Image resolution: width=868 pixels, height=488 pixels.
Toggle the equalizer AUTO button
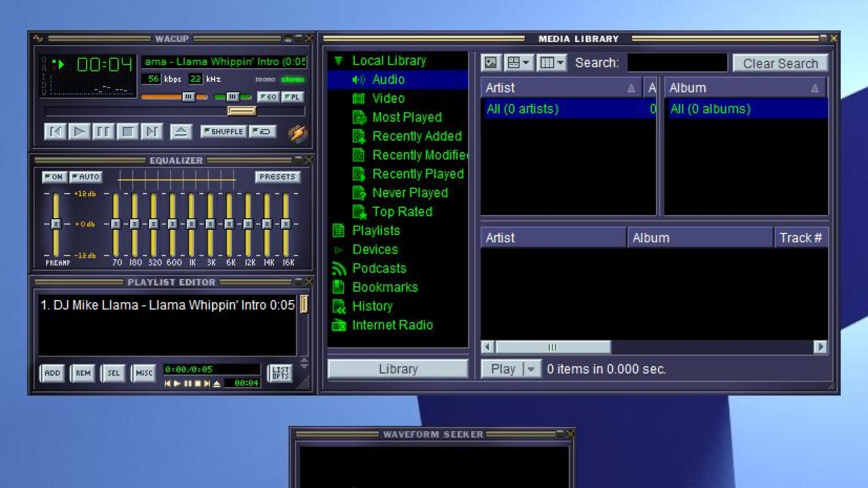click(x=86, y=177)
